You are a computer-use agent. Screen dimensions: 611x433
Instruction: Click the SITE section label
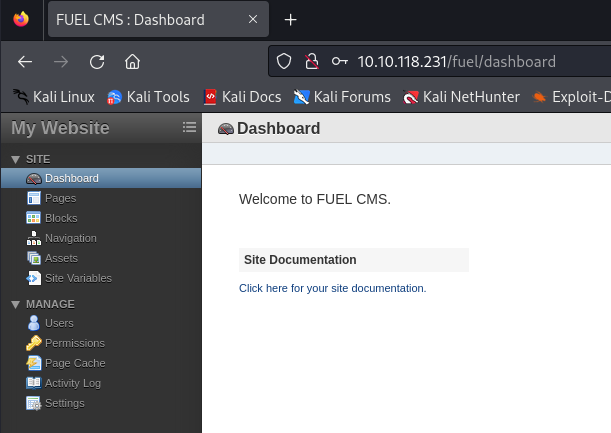point(38,159)
